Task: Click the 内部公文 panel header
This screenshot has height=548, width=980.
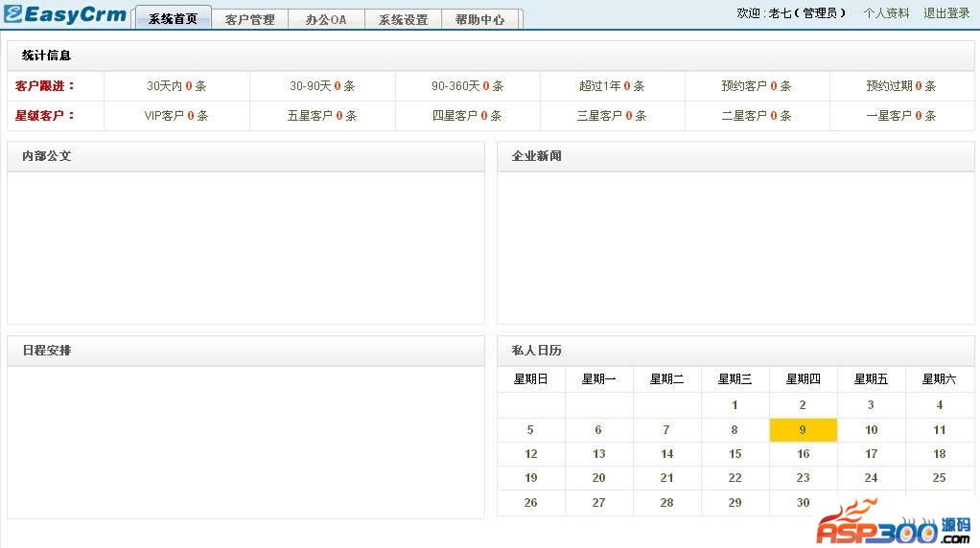Action: (245, 156)
